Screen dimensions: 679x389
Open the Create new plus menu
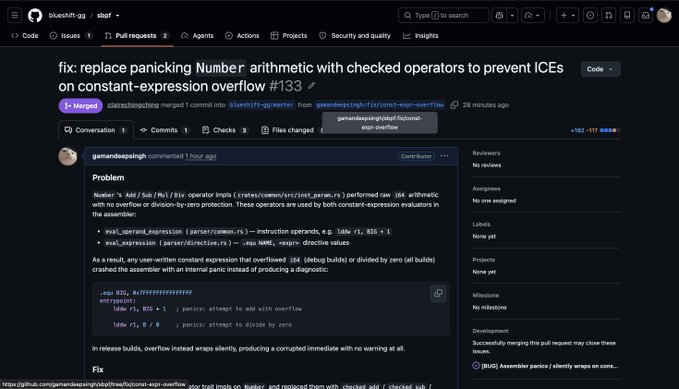click(567, 15)
